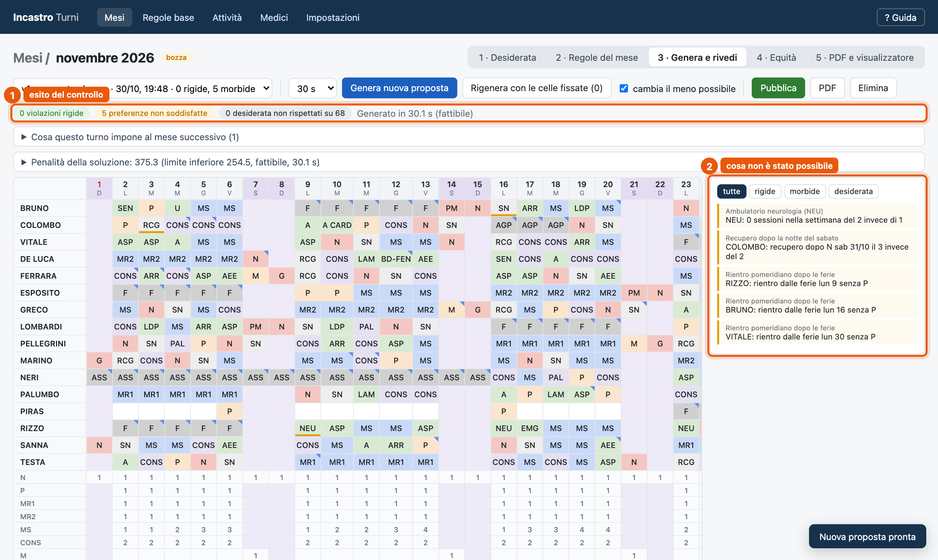This screenshot has height=560, width=938.
Task: Switch to step 2 · Regole del mese
Action: pyautogui.click(x=597, y=57)
